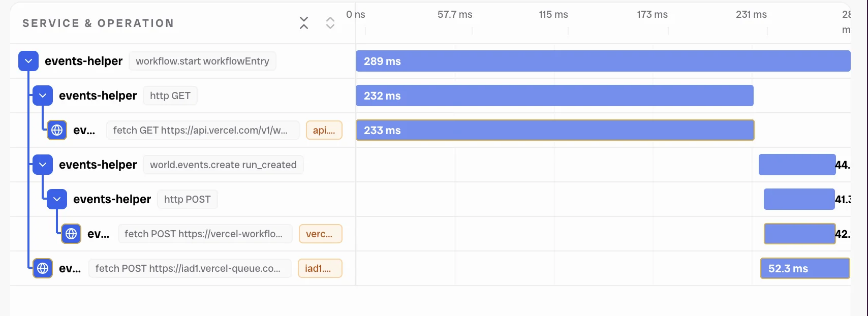Image resolution: width=868 pixels, height=316 pixels.
Task: Select the world.events.create run_created label
Action: click(223, 165)
